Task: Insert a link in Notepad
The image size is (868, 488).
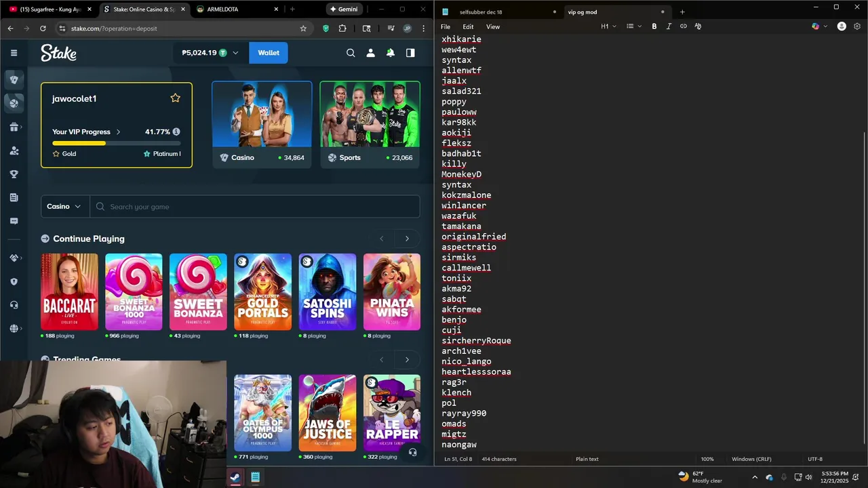Action: (x=684, y=26)
